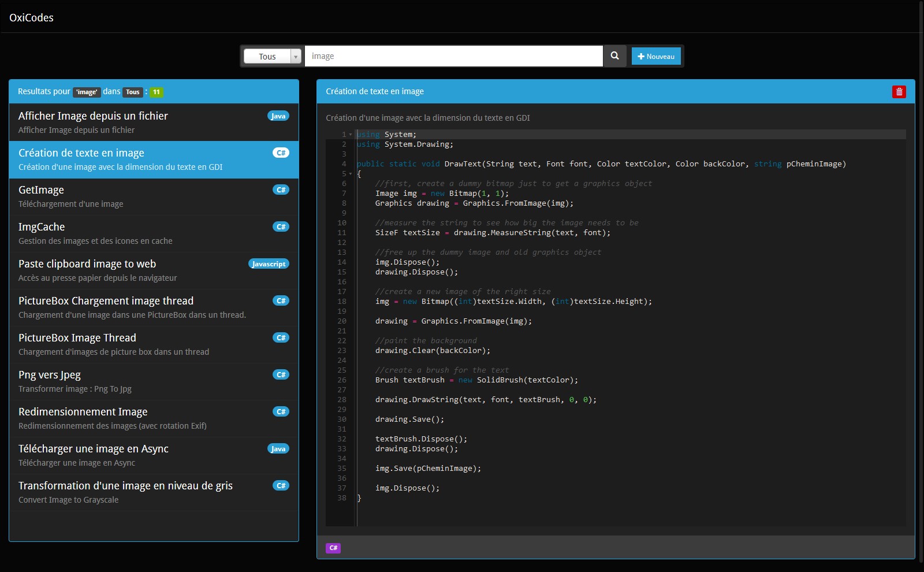Open the Tous category dropdown

point(273,56)
